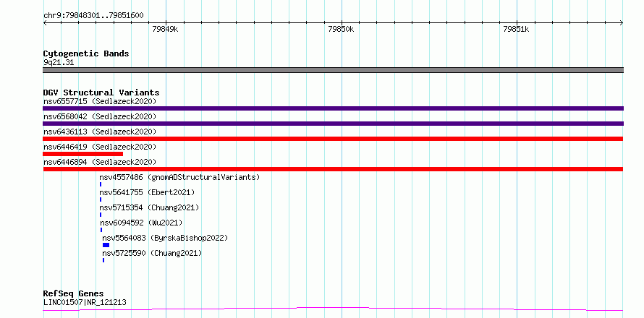Open nsv5715354 (Chuang2021) label
This screenshot has width=644, height=318.
[149, 207]
